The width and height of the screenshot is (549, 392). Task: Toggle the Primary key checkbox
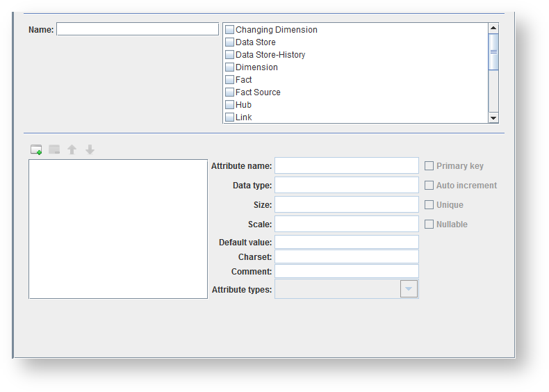pyautogui.click(x=429, y=165)
